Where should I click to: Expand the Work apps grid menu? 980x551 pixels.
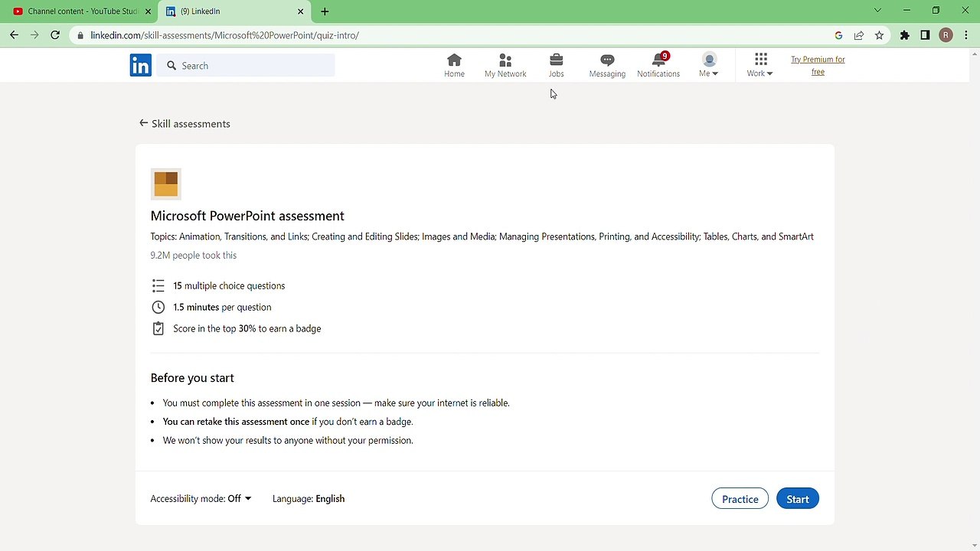click(760, 66)
